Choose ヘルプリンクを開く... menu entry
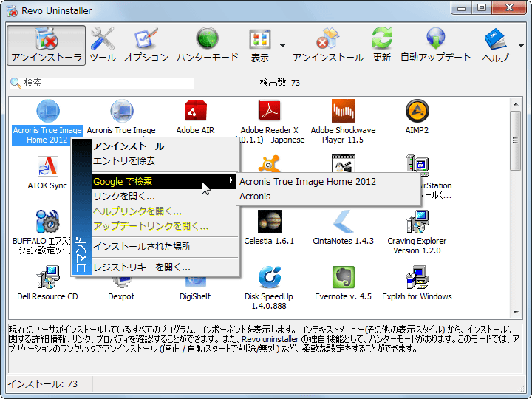Image resolution: width=532 pixels, height=399 pixels. (x=165, y=211)
